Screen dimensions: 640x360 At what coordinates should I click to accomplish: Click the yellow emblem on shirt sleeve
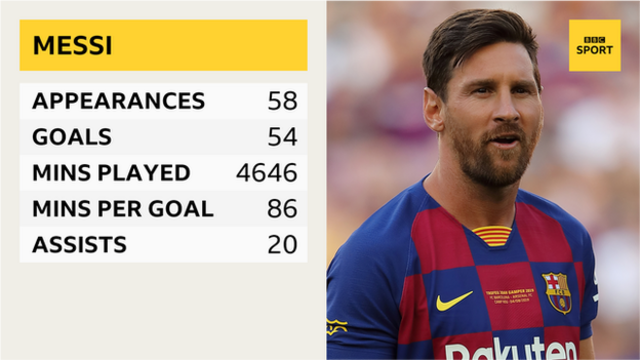pyautogui.click(x=336, y=327)
